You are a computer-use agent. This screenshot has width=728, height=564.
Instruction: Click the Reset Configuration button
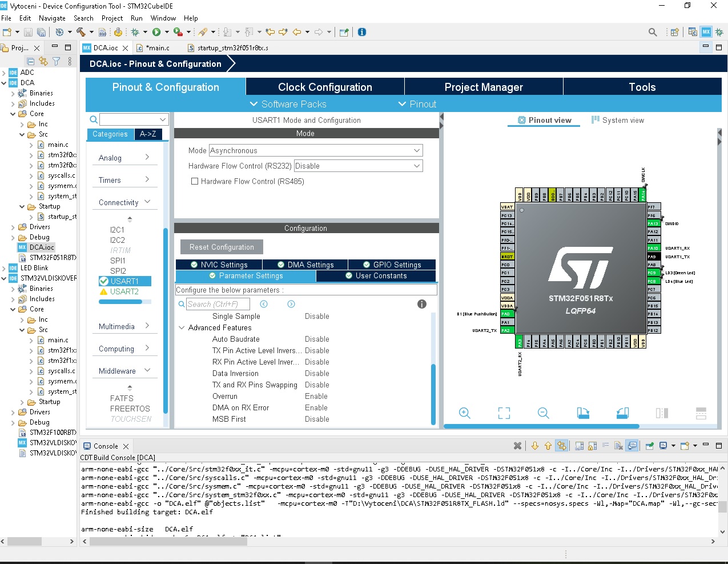tap(222, 247)
